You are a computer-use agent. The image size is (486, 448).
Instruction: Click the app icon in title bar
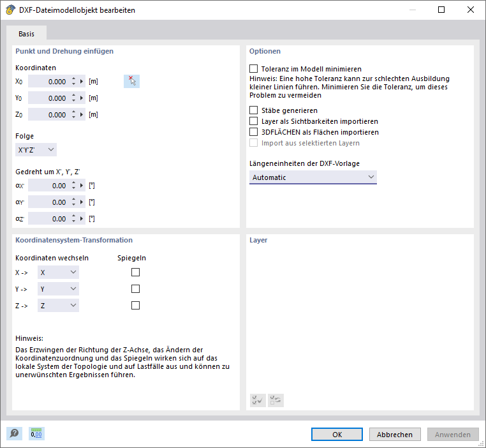[10, 10]
